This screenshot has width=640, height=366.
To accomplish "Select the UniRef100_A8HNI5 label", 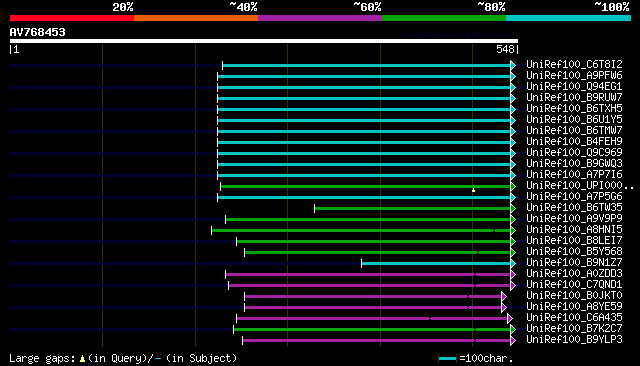I will tap(574, 230).
